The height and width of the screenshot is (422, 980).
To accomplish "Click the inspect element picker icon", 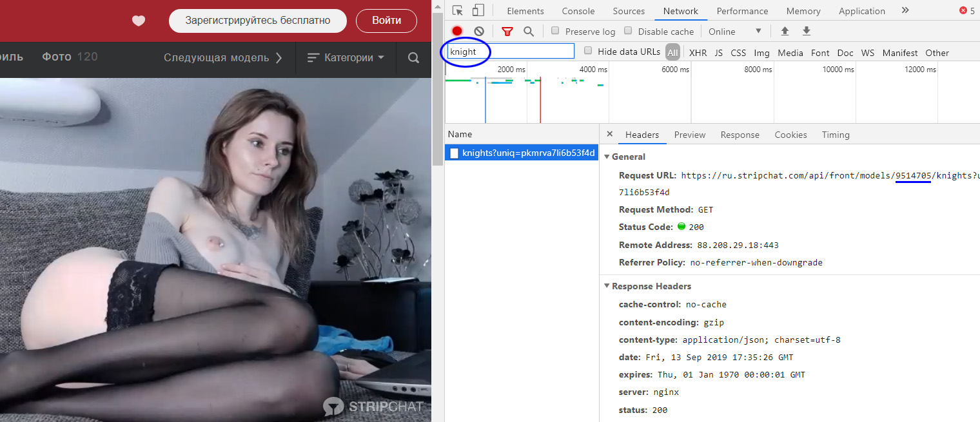I will 458,10.
